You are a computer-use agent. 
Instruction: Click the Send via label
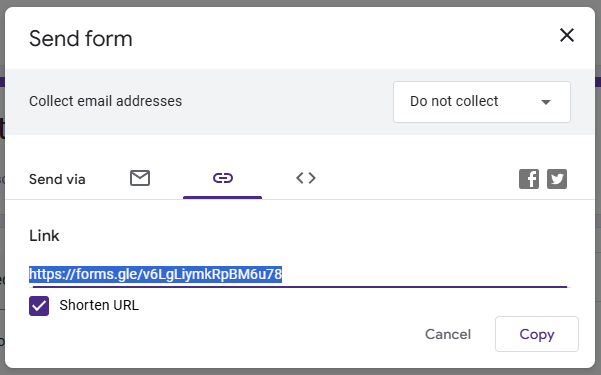57,179
